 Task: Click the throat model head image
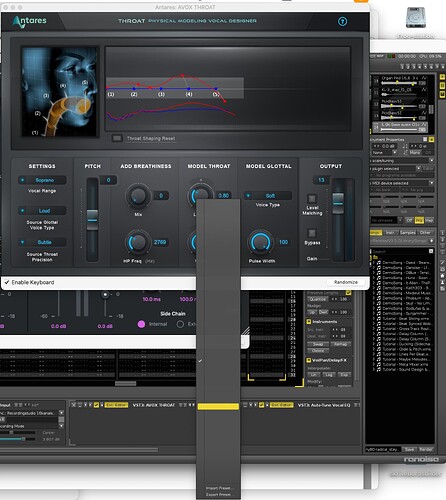pyautogui.click(x=60, y=92)
